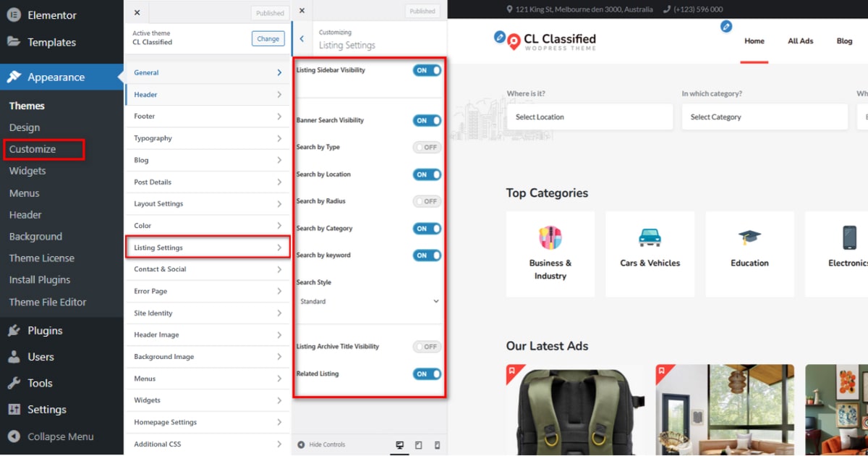This screenshot has width=868, height=456.
Task: Click the Published button in theme panel
Action: [270, 13]
